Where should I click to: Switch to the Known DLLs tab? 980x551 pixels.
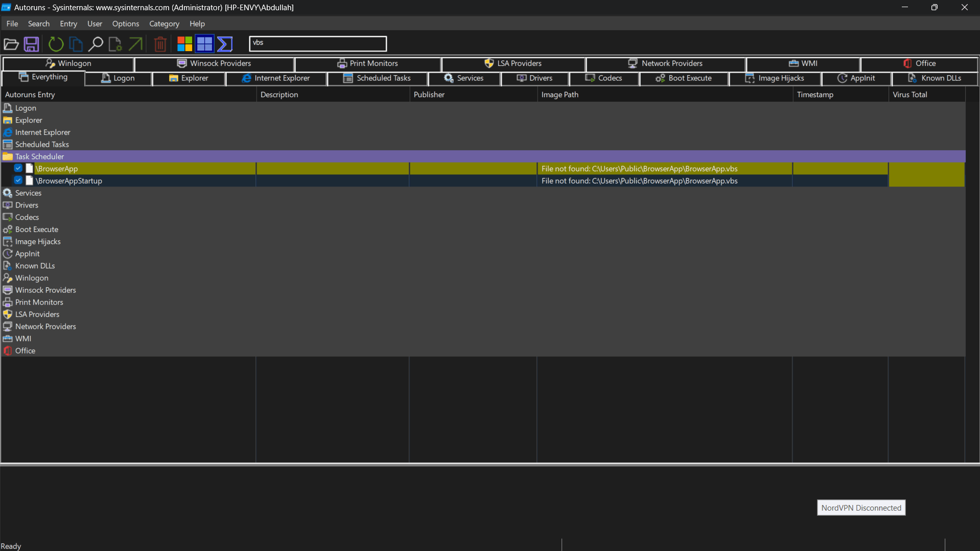tap(935, 78)
